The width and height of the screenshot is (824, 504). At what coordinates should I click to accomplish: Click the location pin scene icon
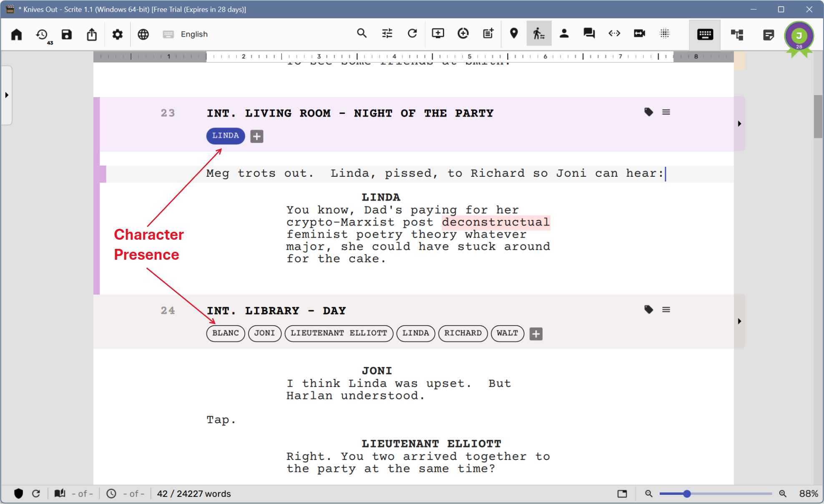(514, 33)
